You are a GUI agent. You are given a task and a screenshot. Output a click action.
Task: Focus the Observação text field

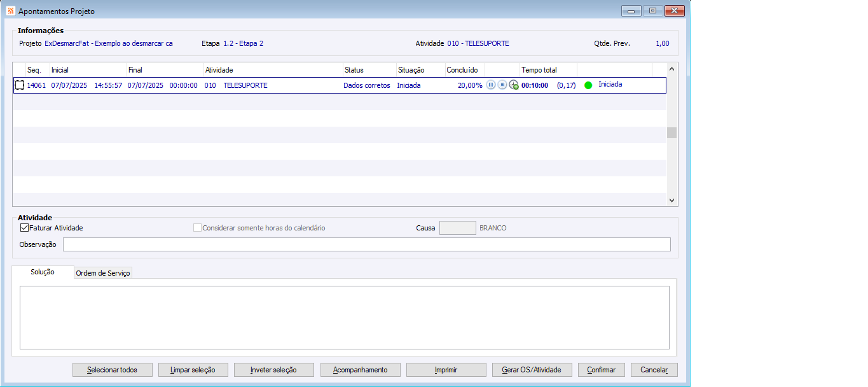point(367,244)
